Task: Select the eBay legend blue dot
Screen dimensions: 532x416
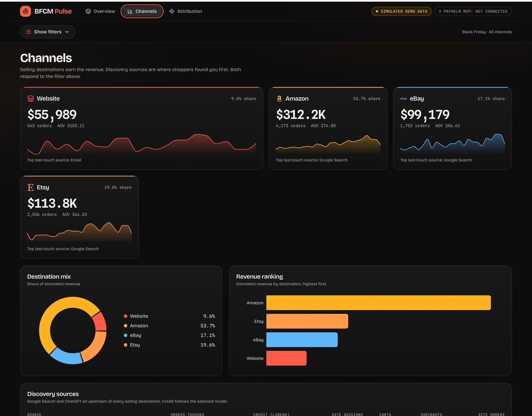Action: click(x=125, y=335)
